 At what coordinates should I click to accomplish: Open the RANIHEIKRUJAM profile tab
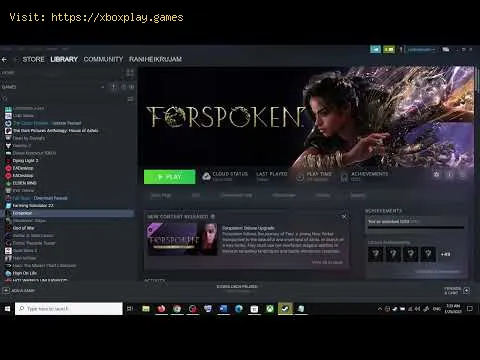[155, 59]
